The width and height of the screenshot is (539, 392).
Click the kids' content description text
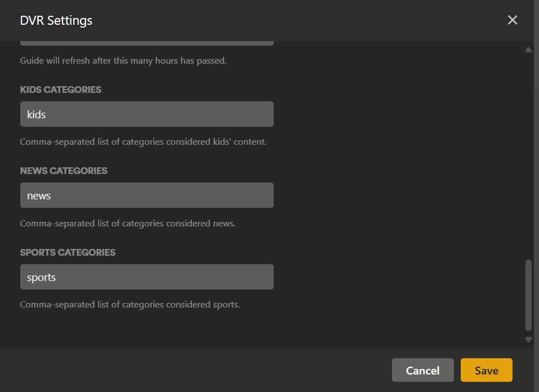point(143,142)
